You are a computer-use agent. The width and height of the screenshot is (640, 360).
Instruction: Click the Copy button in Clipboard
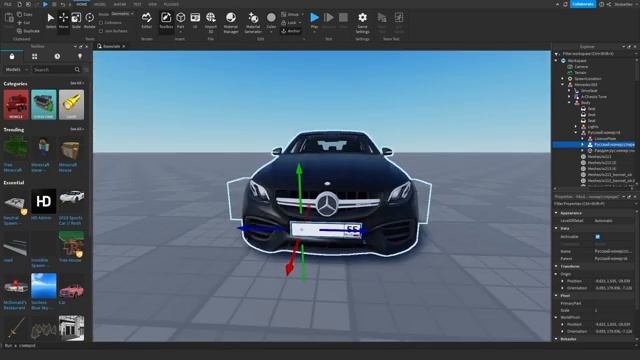point(25,14)
